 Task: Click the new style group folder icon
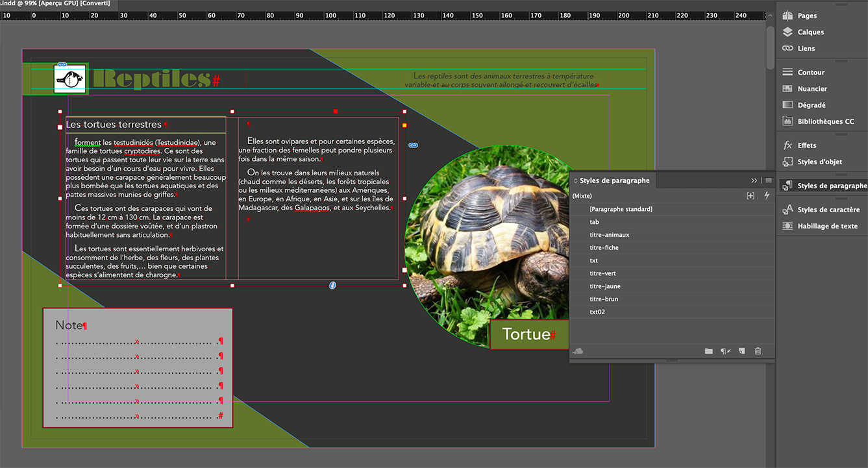tap(709, 351)
